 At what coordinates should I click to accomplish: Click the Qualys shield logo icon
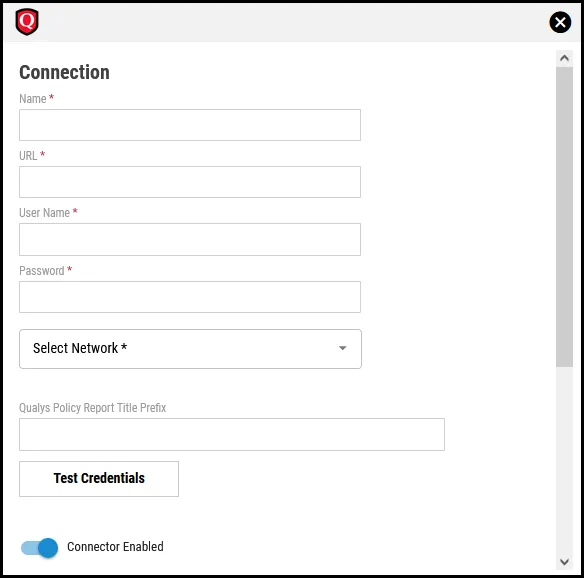[27, 22]
